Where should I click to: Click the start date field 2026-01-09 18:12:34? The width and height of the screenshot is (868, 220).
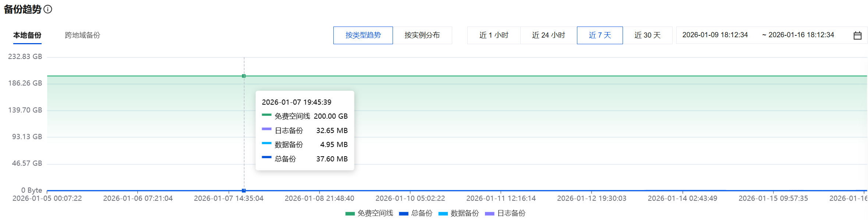pos(715,35)
